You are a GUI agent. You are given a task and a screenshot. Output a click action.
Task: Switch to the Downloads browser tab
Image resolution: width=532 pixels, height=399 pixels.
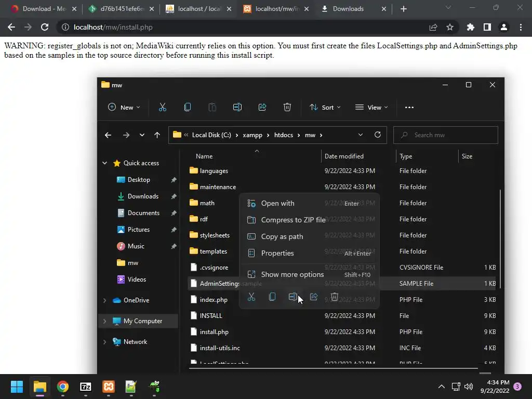pos(354,9)
